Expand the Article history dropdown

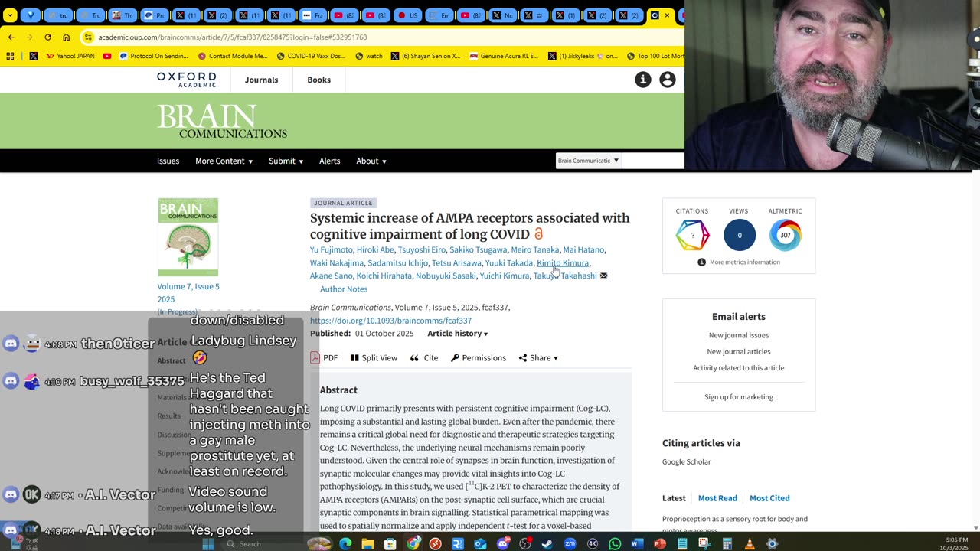(x=457, y=334)
